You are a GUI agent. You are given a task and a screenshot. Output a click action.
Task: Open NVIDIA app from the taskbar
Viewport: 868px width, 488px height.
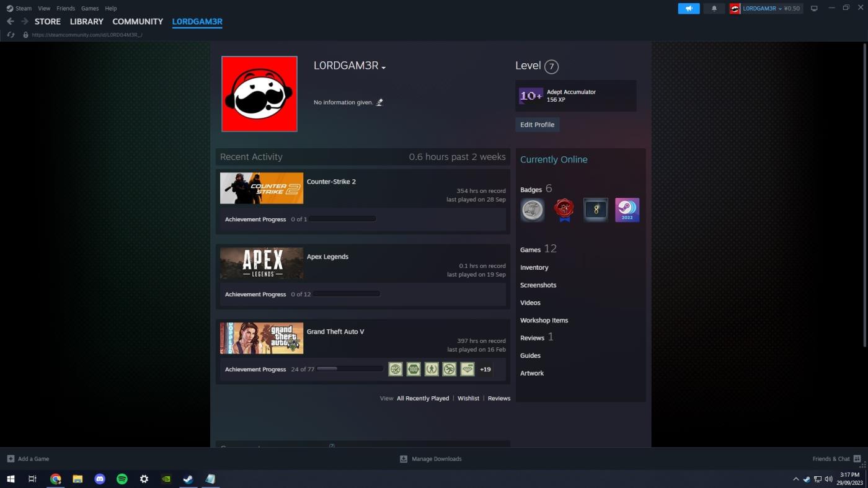[166, 479]
